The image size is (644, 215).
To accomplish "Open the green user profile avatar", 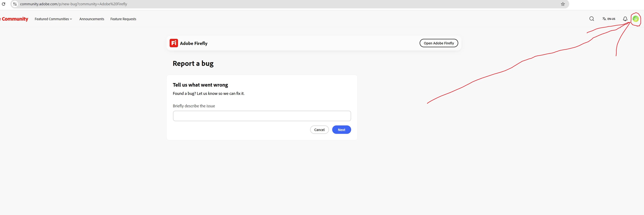I will point(636,19).
